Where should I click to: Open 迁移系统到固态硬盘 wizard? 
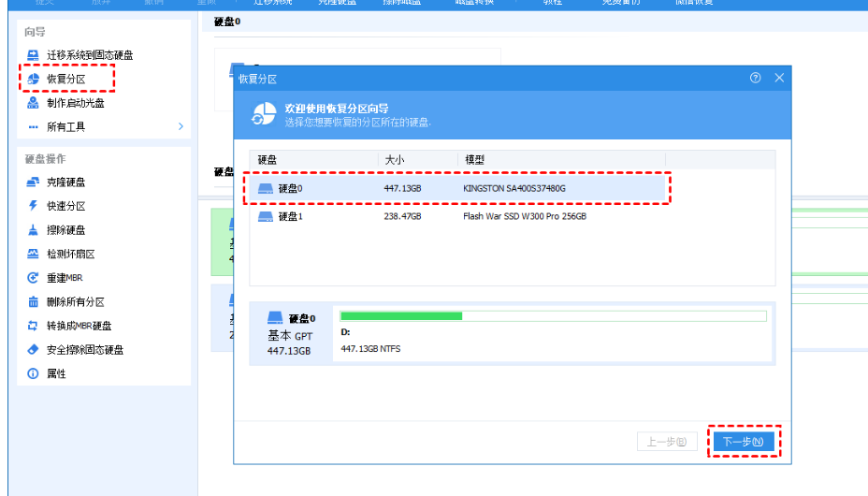pyautogui.click(x=90, y=55)
